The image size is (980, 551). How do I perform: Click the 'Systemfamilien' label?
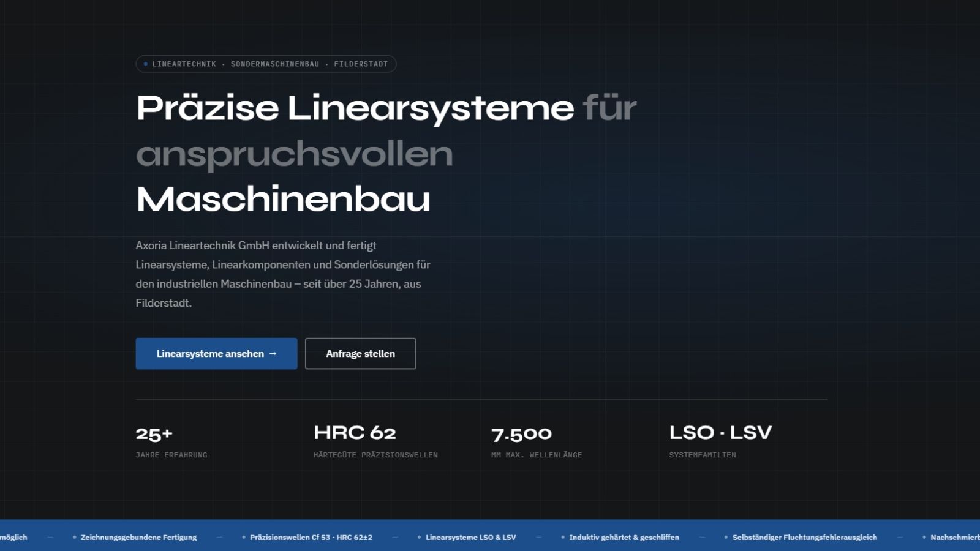(x=703, y=455)
